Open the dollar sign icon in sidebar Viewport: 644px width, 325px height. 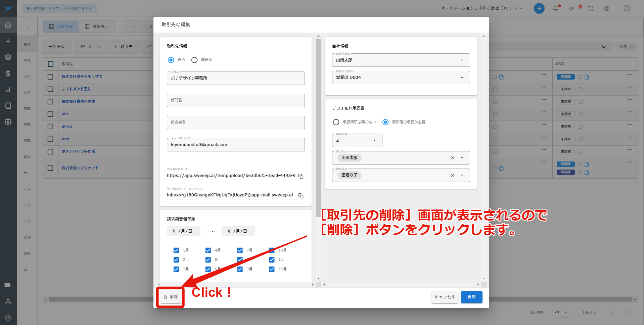(8, 73)
